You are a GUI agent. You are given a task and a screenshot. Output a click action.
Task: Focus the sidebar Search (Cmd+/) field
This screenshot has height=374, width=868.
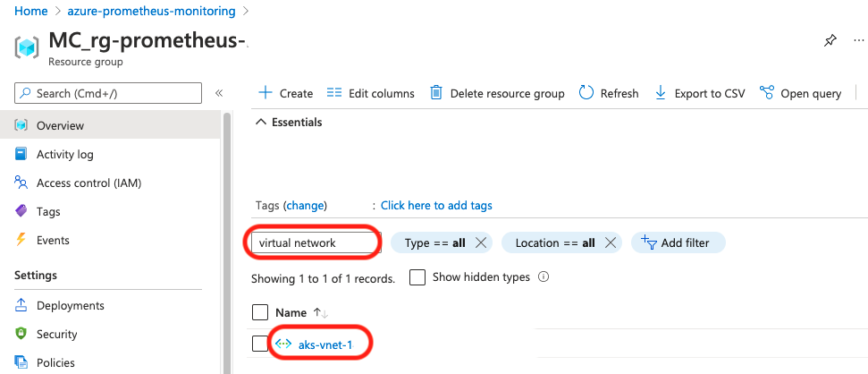pos(108,93)
